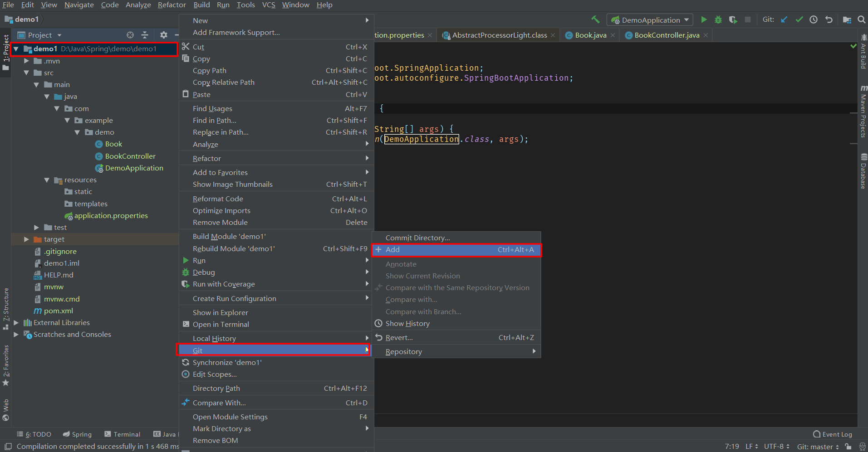Select BookController class in tree

(130, 156)
